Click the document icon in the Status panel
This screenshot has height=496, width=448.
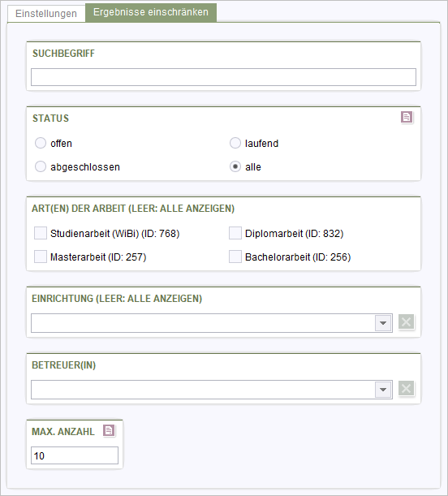point(407,117)
